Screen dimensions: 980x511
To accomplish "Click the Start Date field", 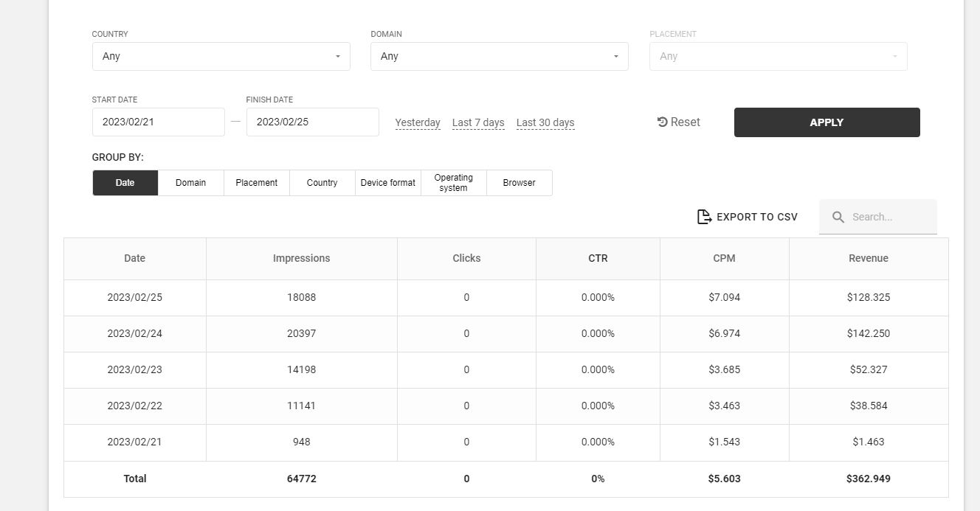I will tap(158, 122).
